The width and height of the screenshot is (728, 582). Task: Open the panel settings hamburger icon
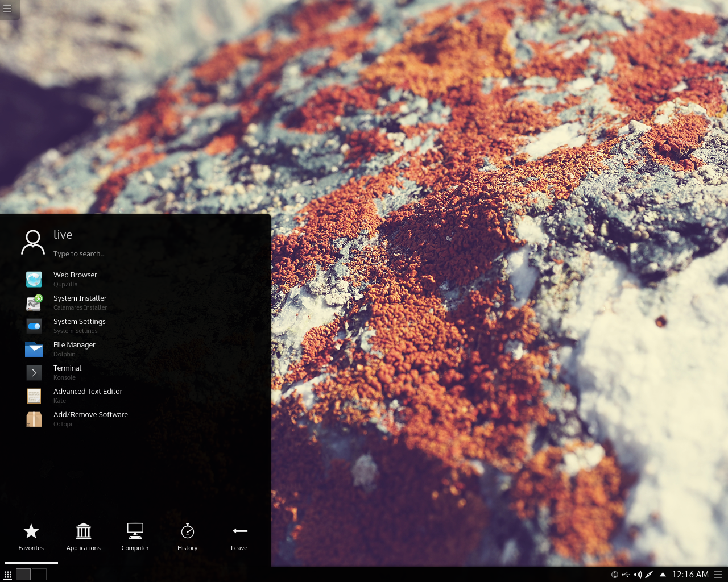tap(718, 575)
